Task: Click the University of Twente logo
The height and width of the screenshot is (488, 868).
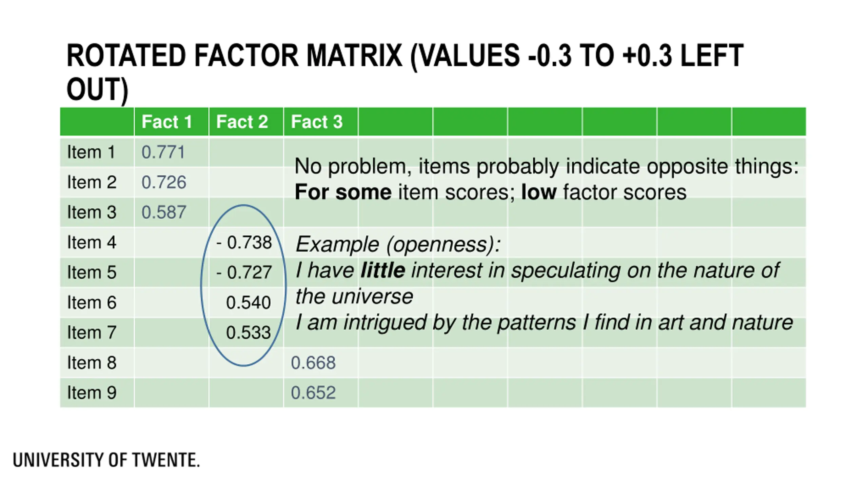Action: click(x=106, y=460)
